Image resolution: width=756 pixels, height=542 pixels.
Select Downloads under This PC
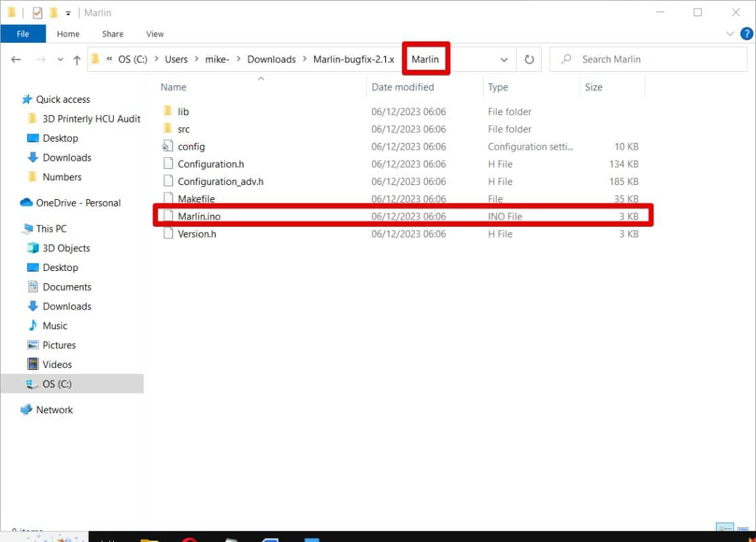tap(66, 306)
